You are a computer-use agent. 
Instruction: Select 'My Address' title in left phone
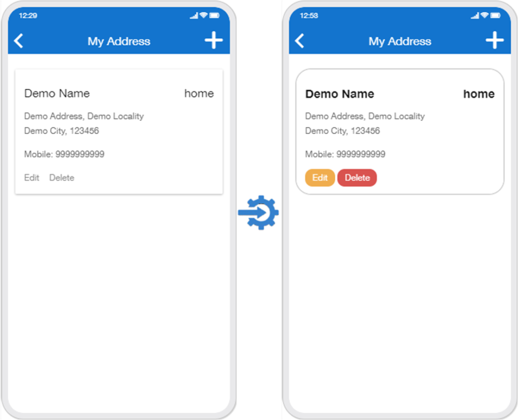119,41
